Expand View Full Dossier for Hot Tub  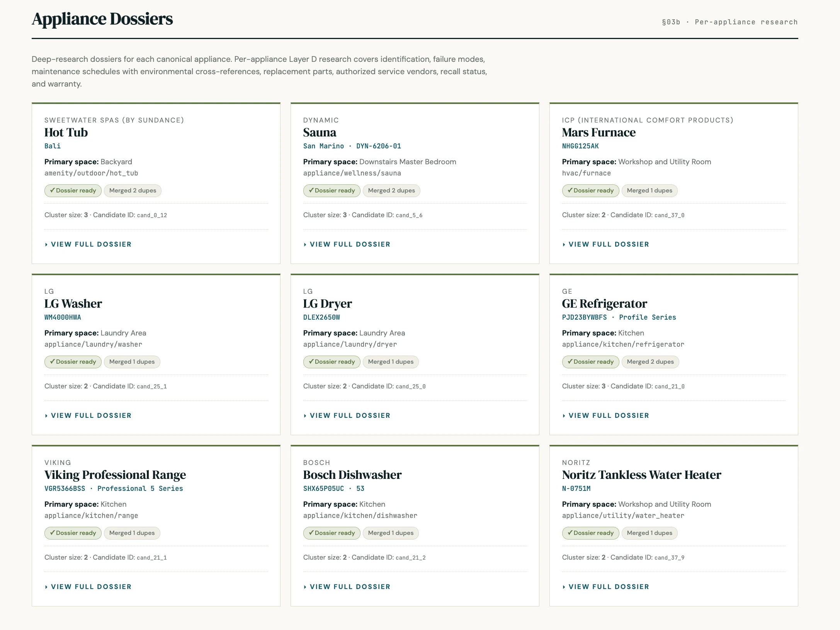(88, 244)
